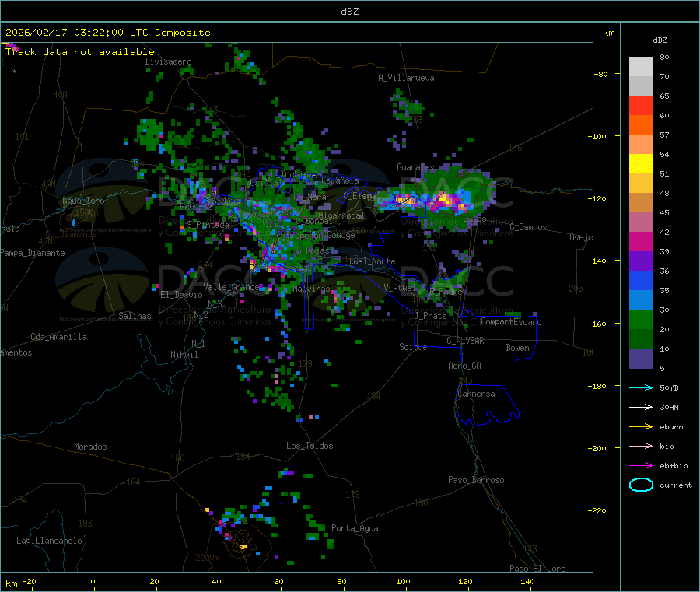Click the 'dBZ' title in top bar
This screenshot has height=592, width=700.
[349, 12]
